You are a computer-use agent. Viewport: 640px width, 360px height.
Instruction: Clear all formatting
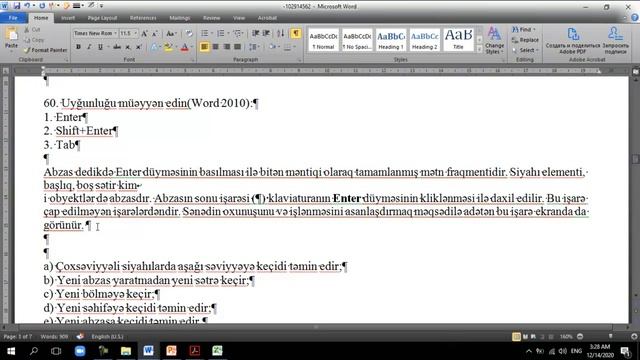[x=189, y=34]
